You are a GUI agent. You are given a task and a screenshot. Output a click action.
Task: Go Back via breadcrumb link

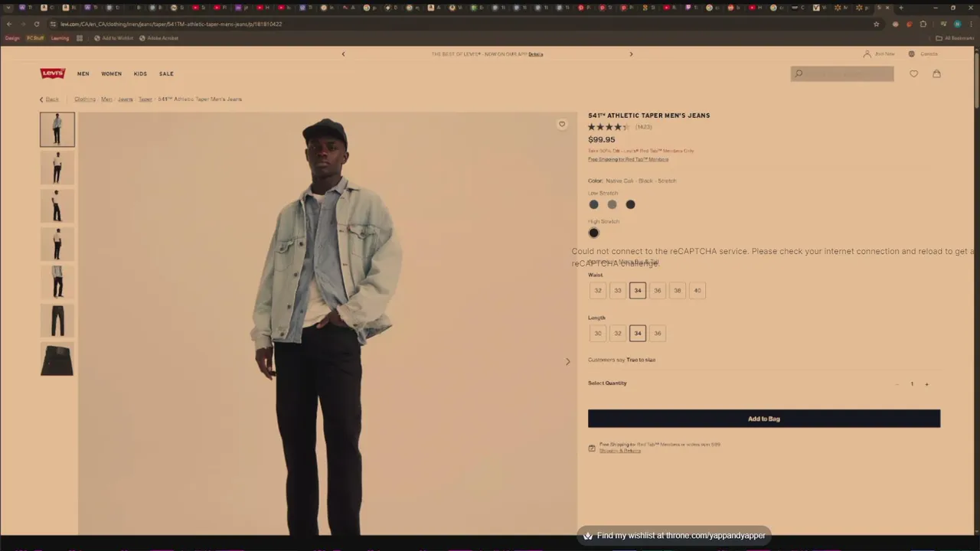point(49,99)
